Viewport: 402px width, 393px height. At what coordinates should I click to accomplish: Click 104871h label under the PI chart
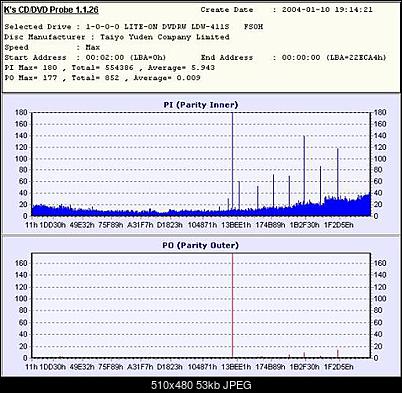(202, 225)
